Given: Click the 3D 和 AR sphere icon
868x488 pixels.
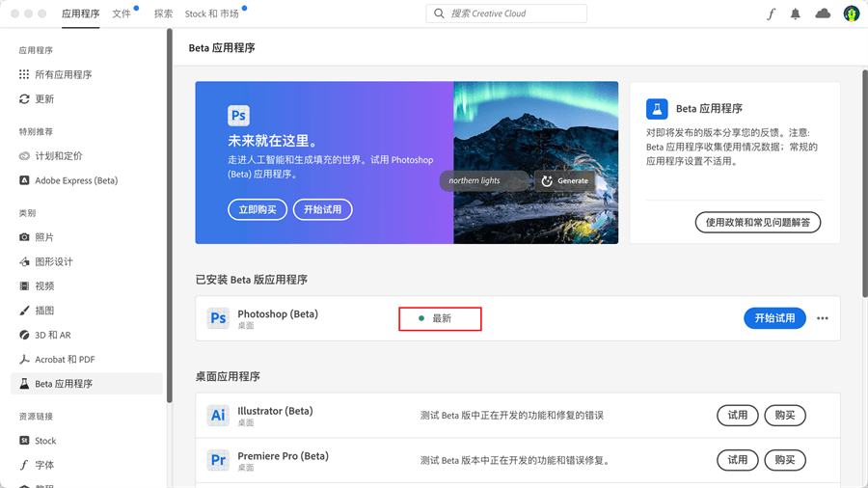Looking at the screenshot, I should 24,335.
